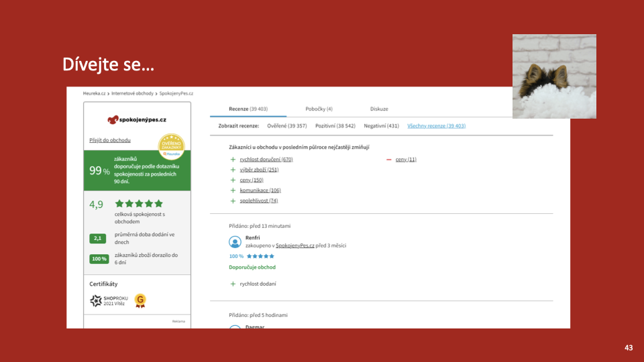This screenshot has height=362, width=644.
Task: Open Internetové obchody breadcrumb
Action: tap(132, 94)
